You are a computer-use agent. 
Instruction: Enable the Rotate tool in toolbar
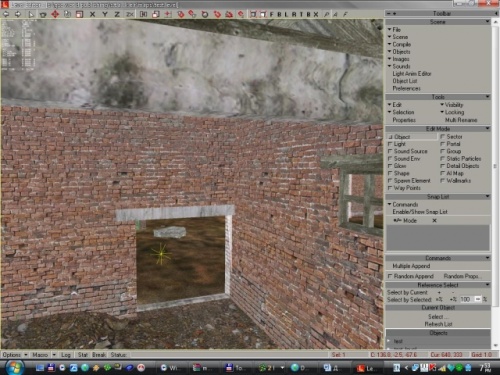coord(67,14)
